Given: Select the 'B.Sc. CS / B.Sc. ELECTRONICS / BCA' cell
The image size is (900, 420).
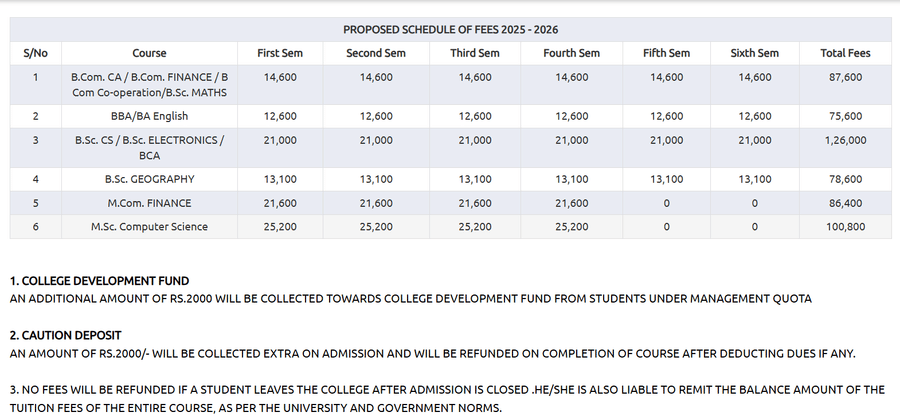Looking at the screenshot, I should point(149,148).
